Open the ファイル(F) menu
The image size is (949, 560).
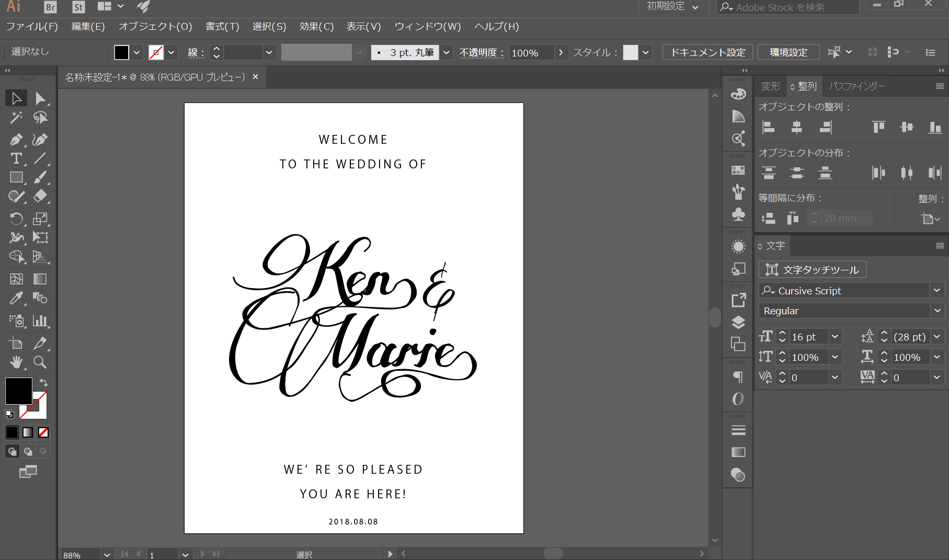coord(32,27)
